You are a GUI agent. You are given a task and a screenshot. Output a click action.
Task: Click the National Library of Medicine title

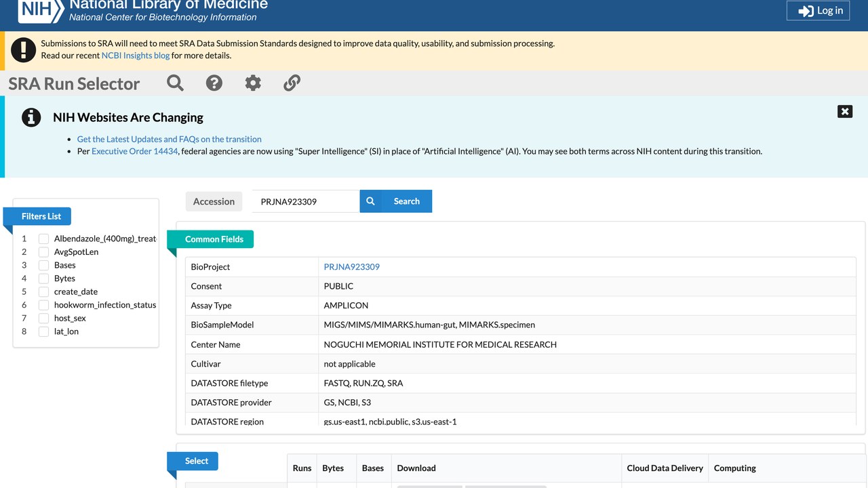point(169,4)
